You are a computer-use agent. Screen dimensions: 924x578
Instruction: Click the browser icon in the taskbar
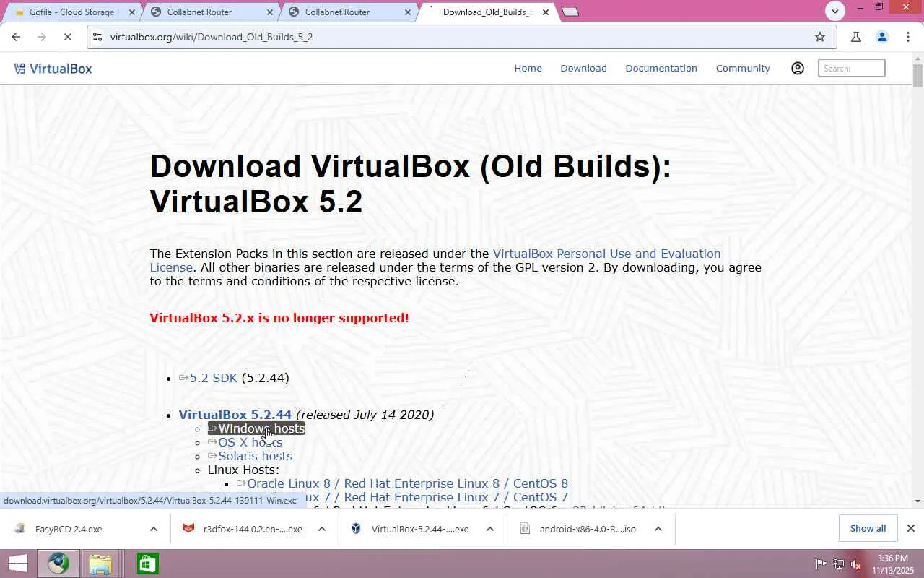point(58,564)
